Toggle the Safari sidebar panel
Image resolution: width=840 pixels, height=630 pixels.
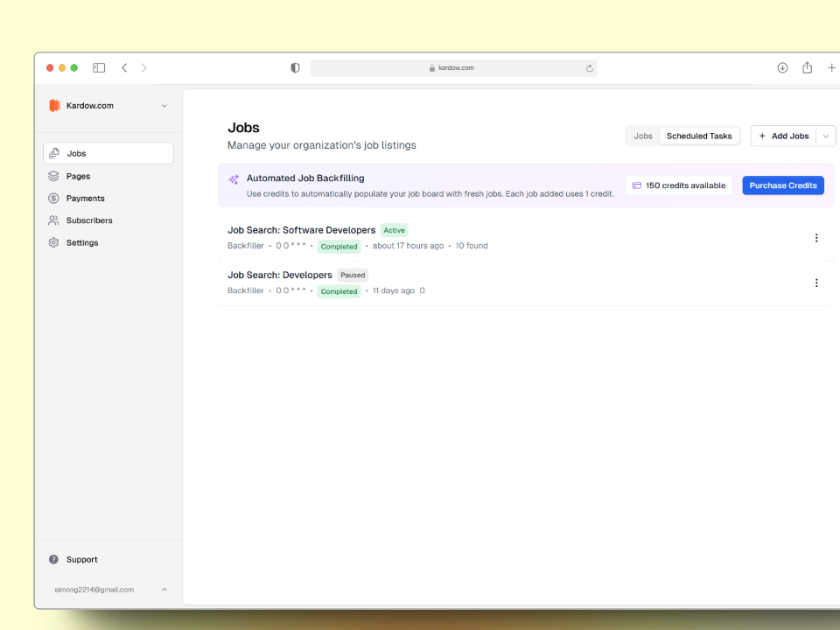[x=99, y=67]
